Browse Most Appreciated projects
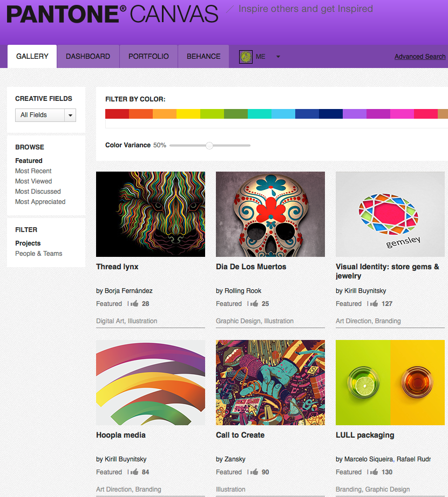The image size is (448, 497). (40, 202)
